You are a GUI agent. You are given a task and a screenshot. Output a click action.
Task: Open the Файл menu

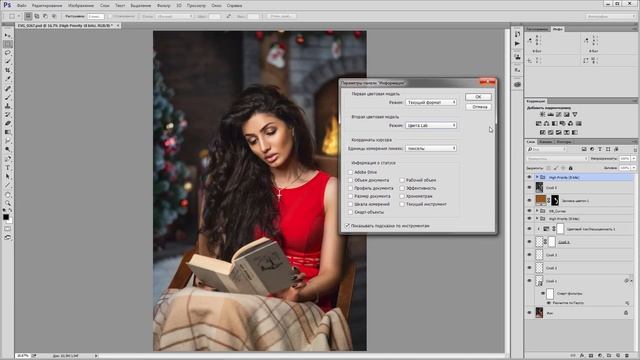[x=22, y=6]
